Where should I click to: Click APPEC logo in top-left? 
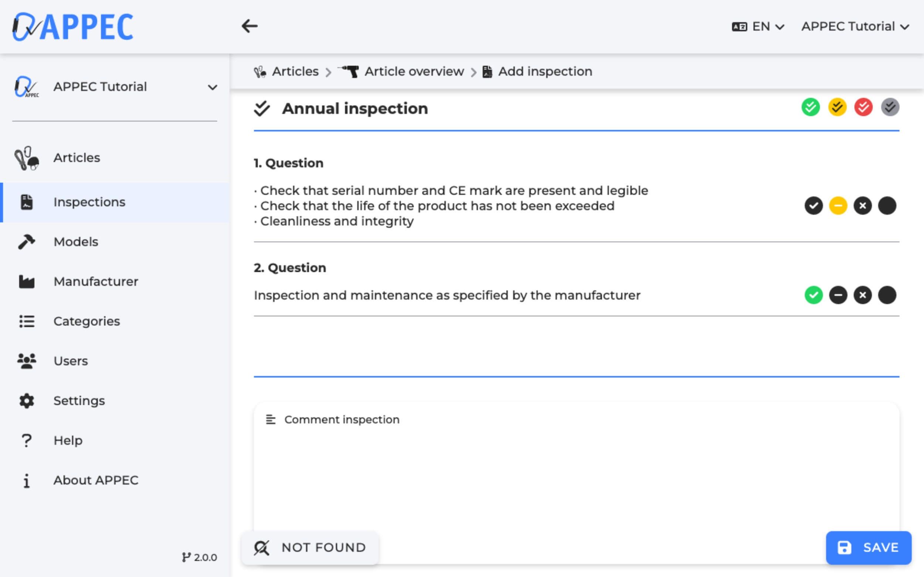click(72, 26)
